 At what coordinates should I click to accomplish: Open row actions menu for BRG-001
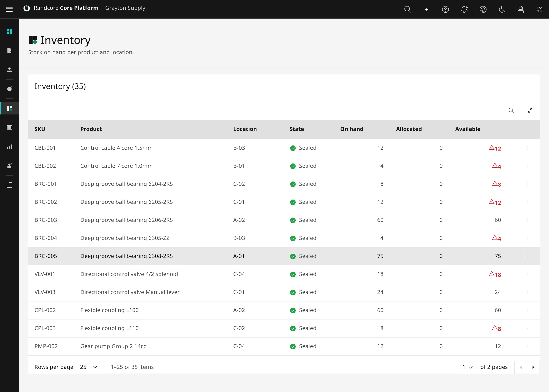click(x=527, y=184)
